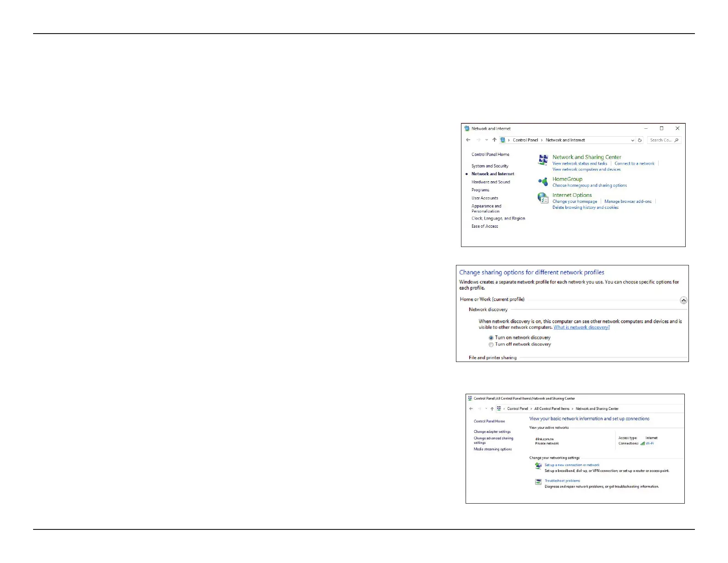
Task: Click Manage browser add-ons
Action: point(628,201)
